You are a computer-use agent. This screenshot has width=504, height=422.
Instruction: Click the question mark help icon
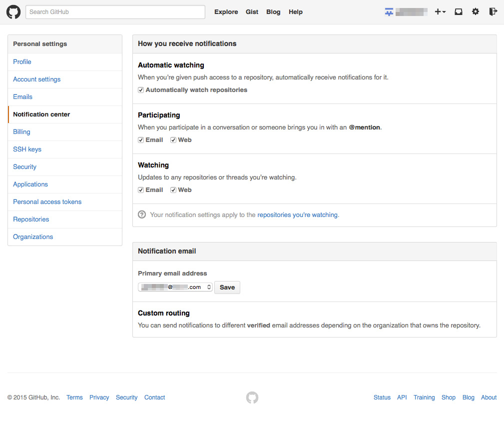tap(141, 214)
